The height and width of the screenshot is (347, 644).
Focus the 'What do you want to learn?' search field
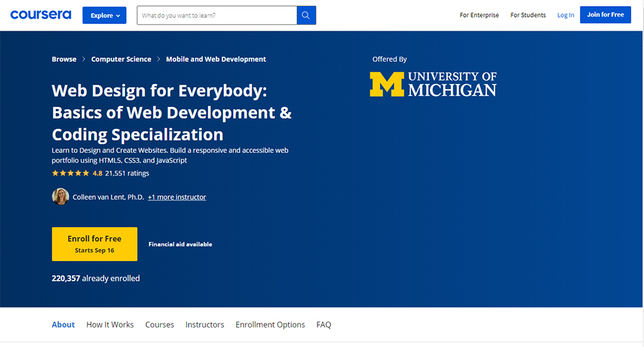(217, 15)
